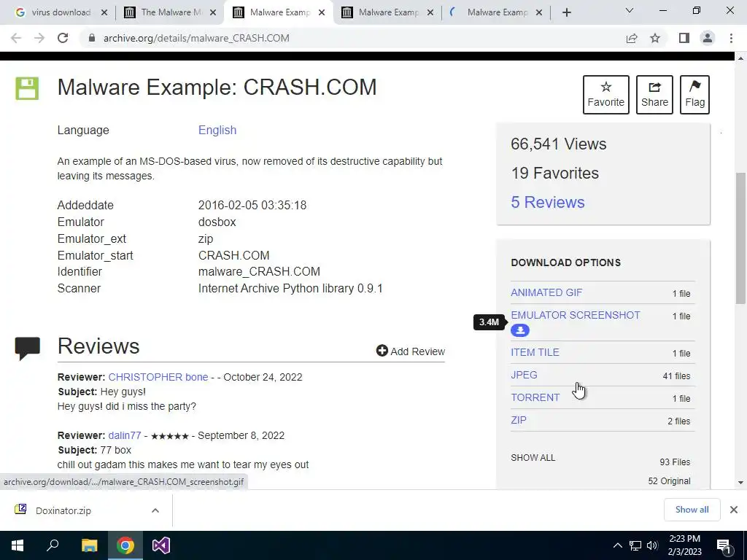
Task: Open reviewer dalin77's profile
Action: 125,436
